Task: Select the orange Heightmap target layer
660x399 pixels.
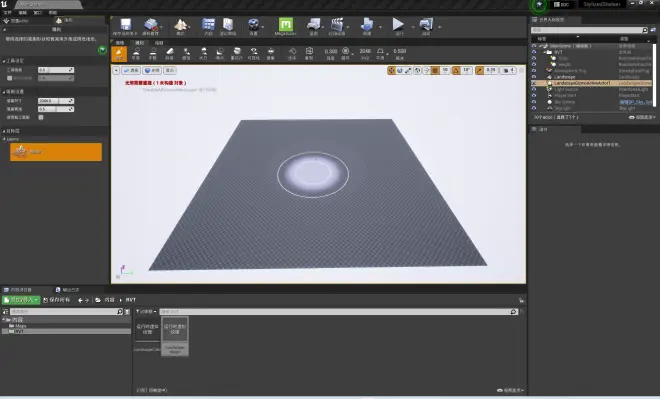Action: (56, 152)
